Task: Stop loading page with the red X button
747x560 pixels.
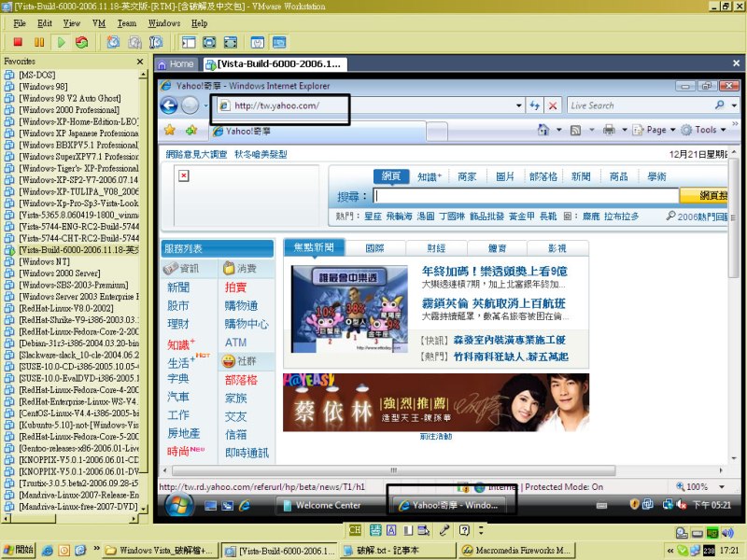Action: click(x=553, y=105)
